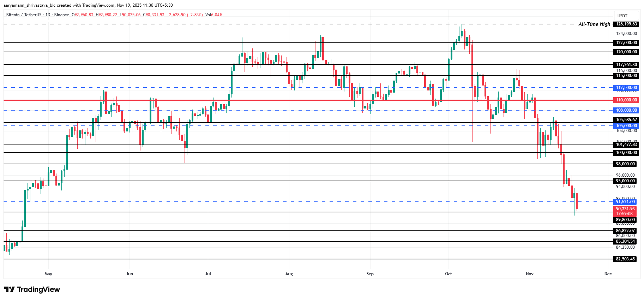Viewport: 644px width, 300px height.
Task: Click the 105,585.67 price level label
Action: point(626,120)
